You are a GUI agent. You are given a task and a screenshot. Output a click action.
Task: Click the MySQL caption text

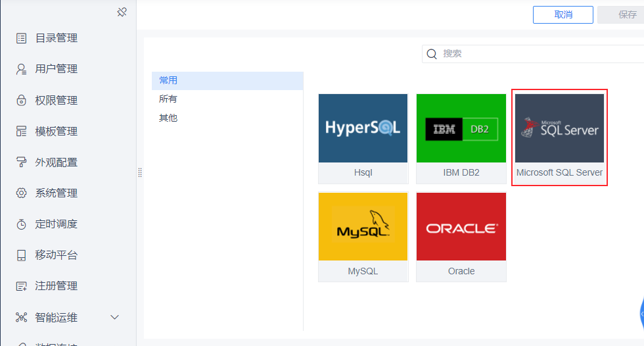coord(363,271)
